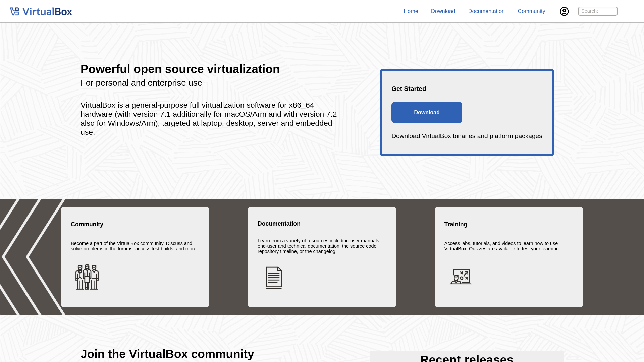644x362 pixels.
Task: Select Documentation from the navigation bar
Action: [x=486, y=11]
